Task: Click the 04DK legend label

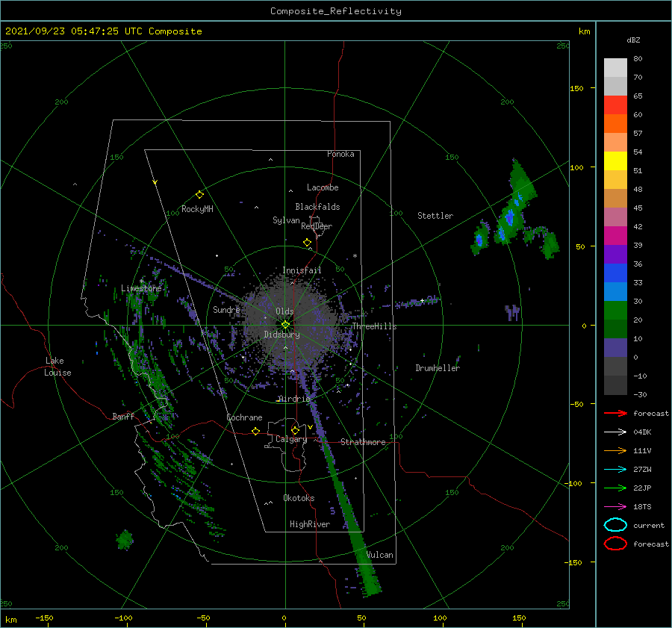Action: pyautogui.click(x=642, y=432)
